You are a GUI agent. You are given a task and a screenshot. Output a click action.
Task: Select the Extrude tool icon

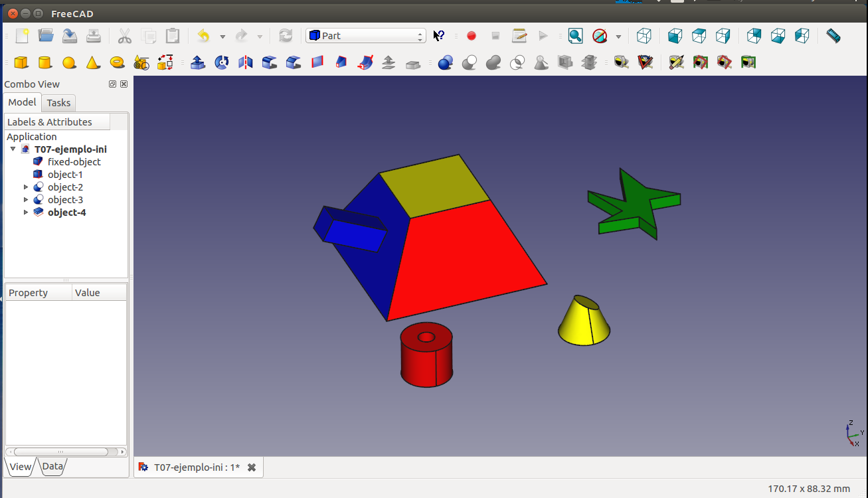coord(197,62)
